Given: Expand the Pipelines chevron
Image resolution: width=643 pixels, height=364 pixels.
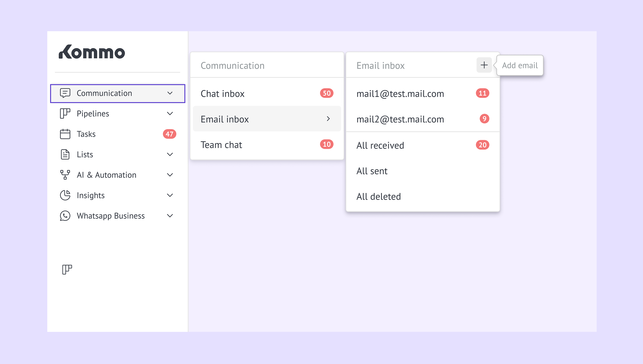Looking at the screenshot, I should pos(170,113).
